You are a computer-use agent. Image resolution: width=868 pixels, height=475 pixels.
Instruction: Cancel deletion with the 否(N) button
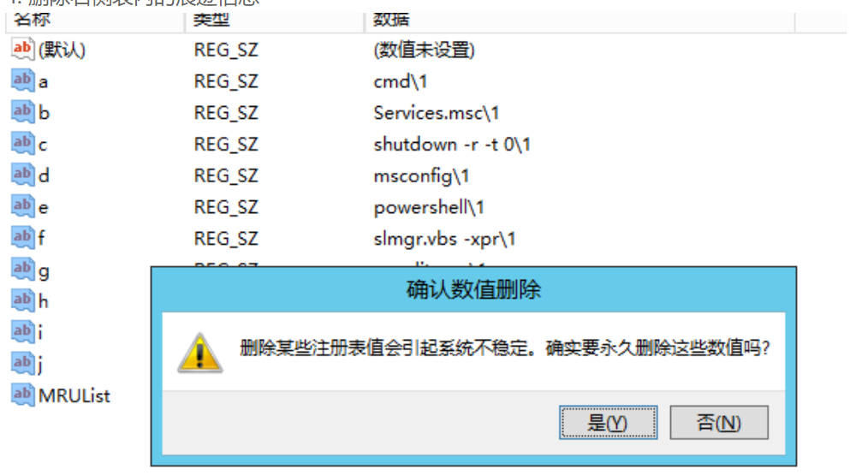click(x=718, y=423)
